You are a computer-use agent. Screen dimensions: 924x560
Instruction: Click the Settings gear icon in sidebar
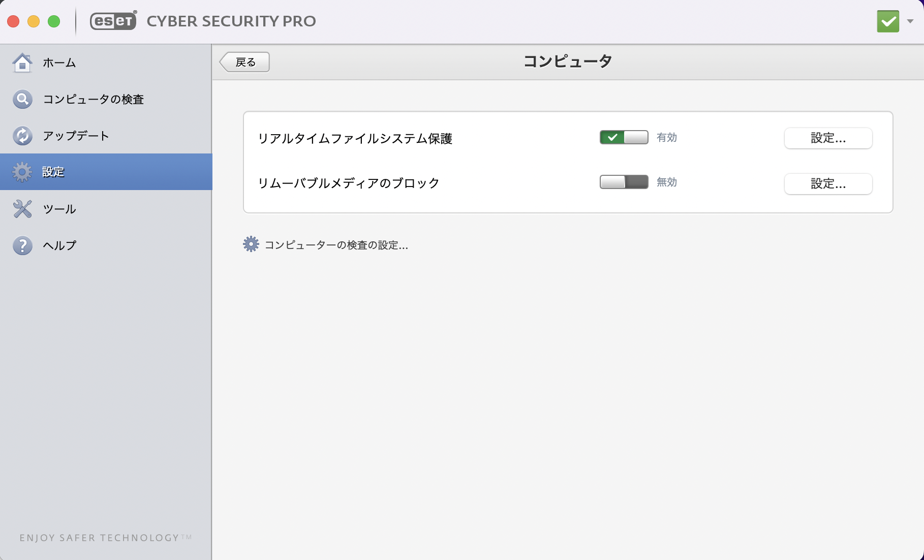[22, 172]
